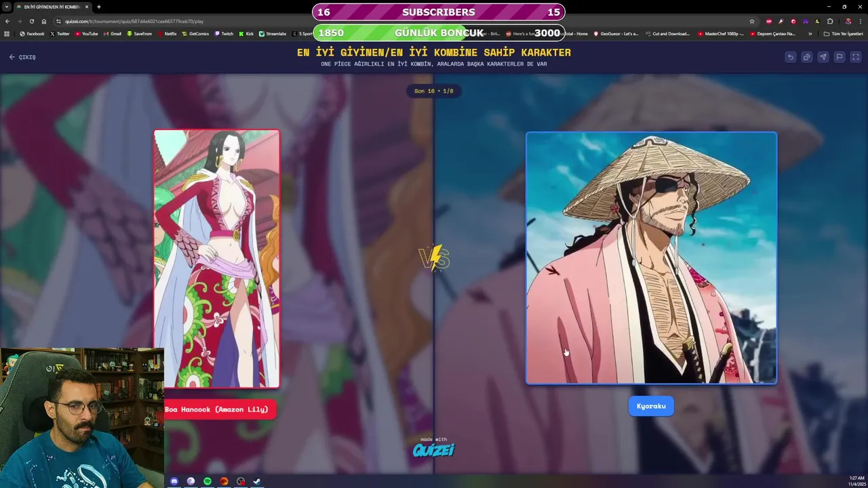
Task: Pick the Kyoraku character image
Action: (x=651, y=258)
